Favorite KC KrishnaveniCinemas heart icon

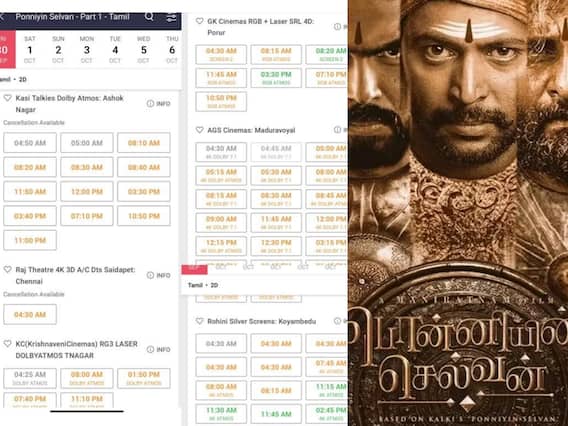coord(8,344)
